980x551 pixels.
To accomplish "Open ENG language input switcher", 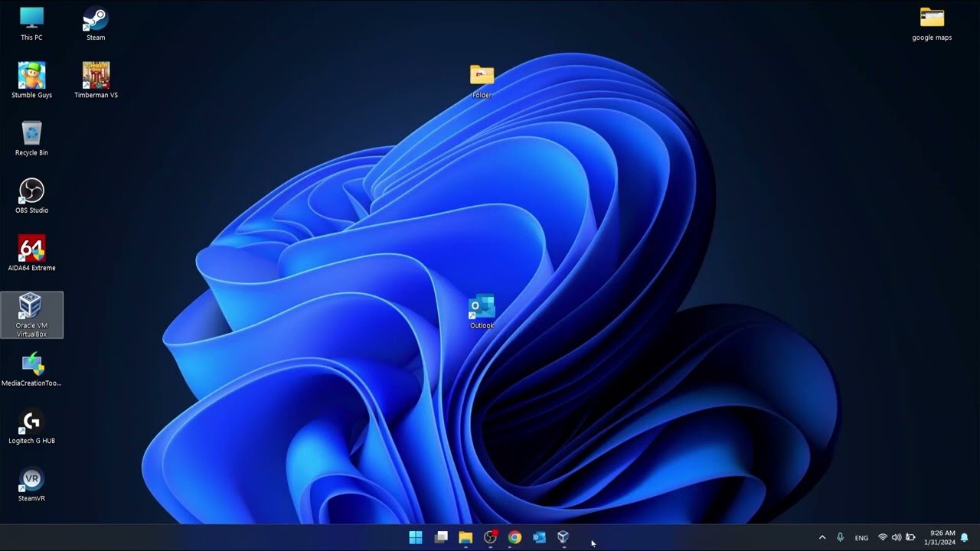I will [861, 538].
